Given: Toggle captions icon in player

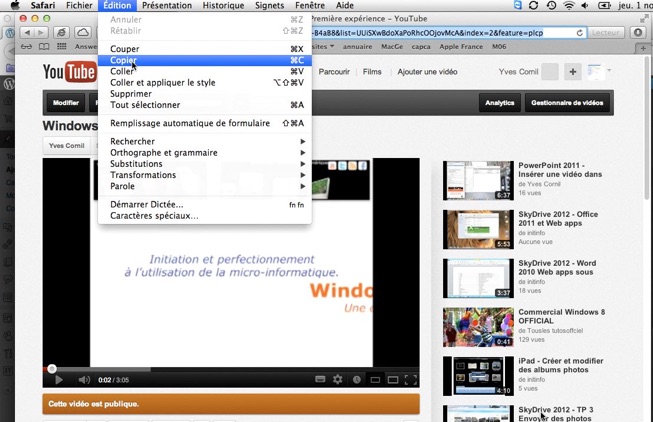Looking at the screenshot, I should click(x=320, y=379).
